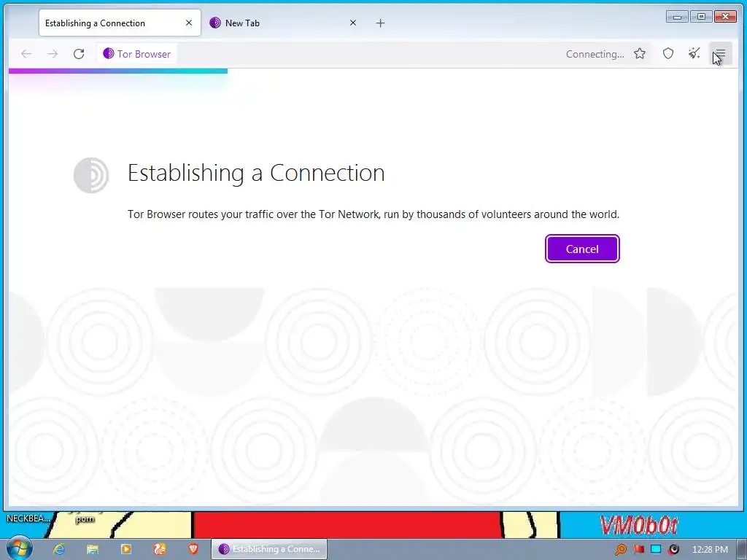Go back using the back arrow
Screen dimensions: 747x560
[x=26, y=54]
